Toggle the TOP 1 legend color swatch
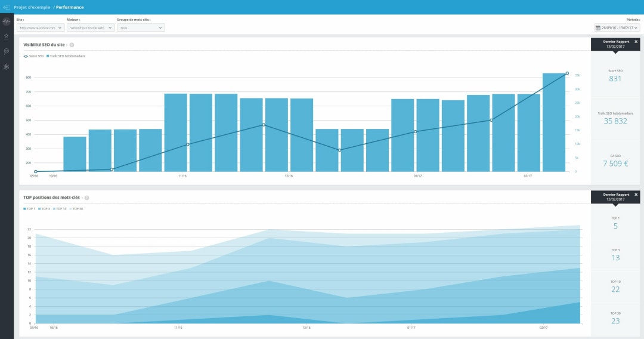Viewport: 644px width, 339px height. pyautogui.click(x=25, y=209)
